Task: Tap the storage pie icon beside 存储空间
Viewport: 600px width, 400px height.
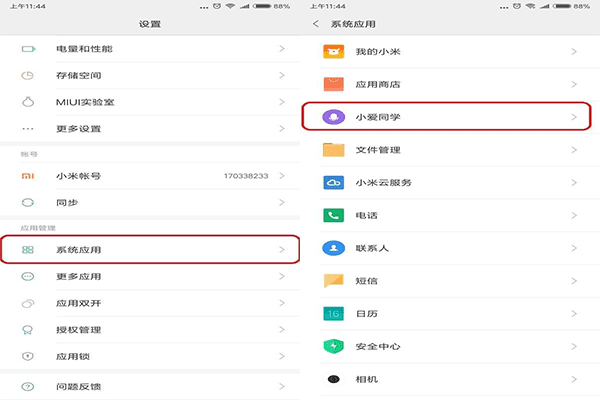Action: [28, 75]
